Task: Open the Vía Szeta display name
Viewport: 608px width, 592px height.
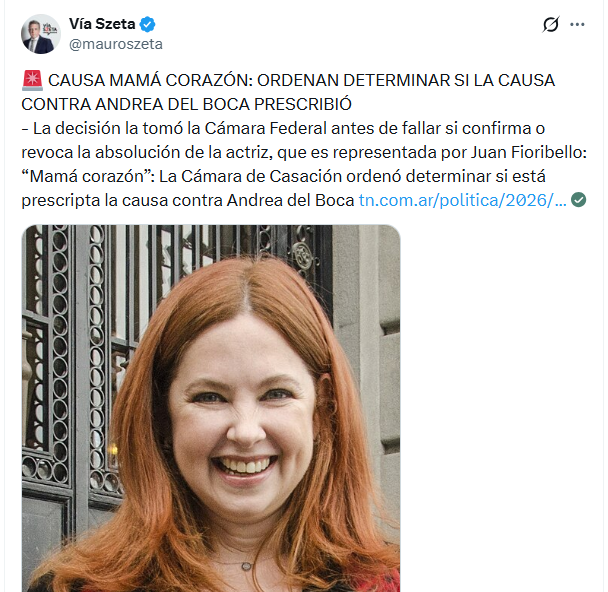Action: [x=102, y=24]
